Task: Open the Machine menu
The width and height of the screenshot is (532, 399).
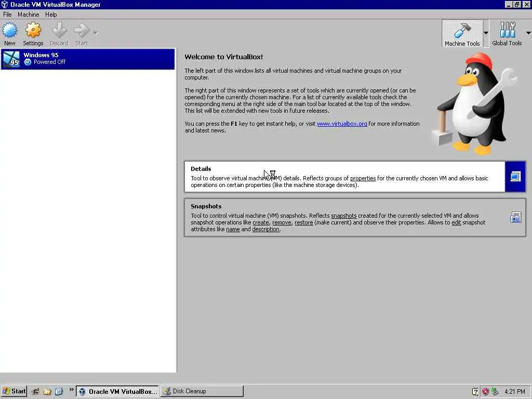Action: point(28,14)
